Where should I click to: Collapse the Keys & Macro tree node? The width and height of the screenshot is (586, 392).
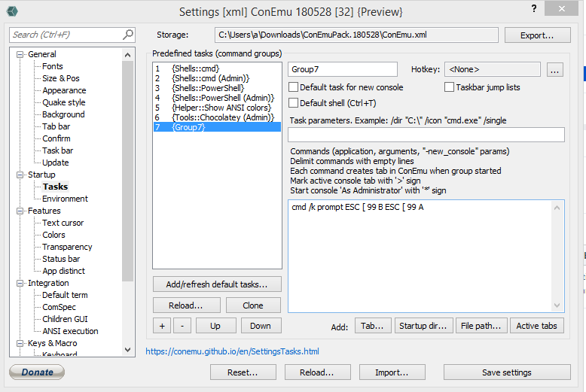tap(20, 343)
